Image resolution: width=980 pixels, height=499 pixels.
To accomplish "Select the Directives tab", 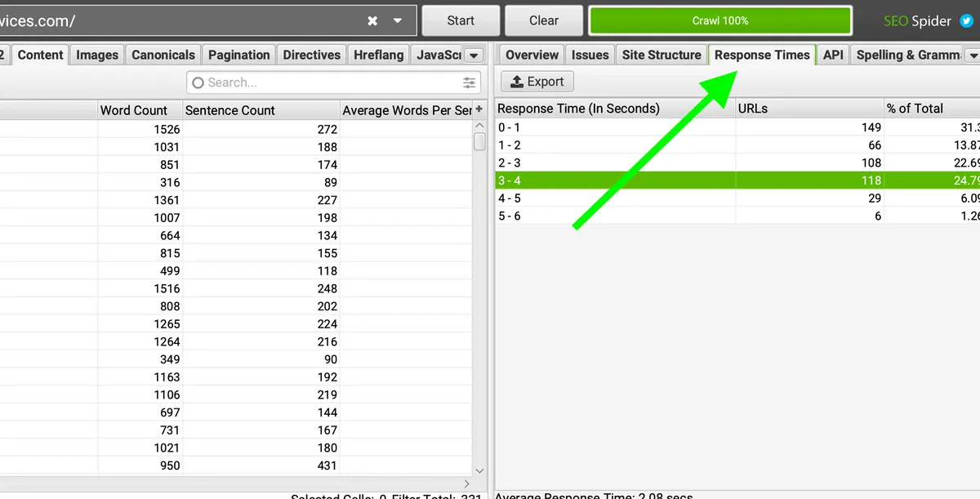I will pyautogui.click(x=311, y=55).
